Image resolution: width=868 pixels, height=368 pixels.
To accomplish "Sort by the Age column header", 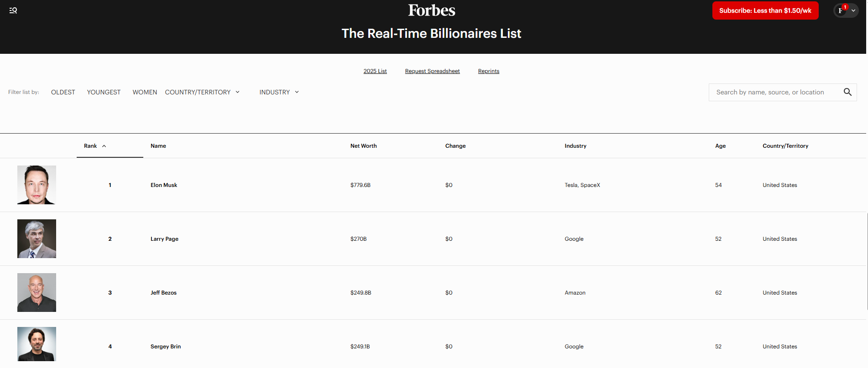I will [720, 146].
